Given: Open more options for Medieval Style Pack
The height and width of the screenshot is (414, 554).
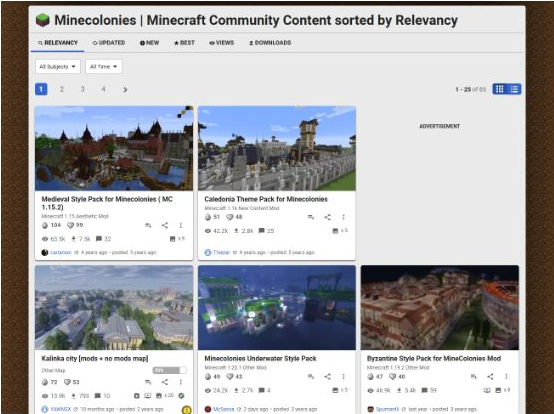Looking at the screenshot, I should pyautogui.click(x=181, y=225).
